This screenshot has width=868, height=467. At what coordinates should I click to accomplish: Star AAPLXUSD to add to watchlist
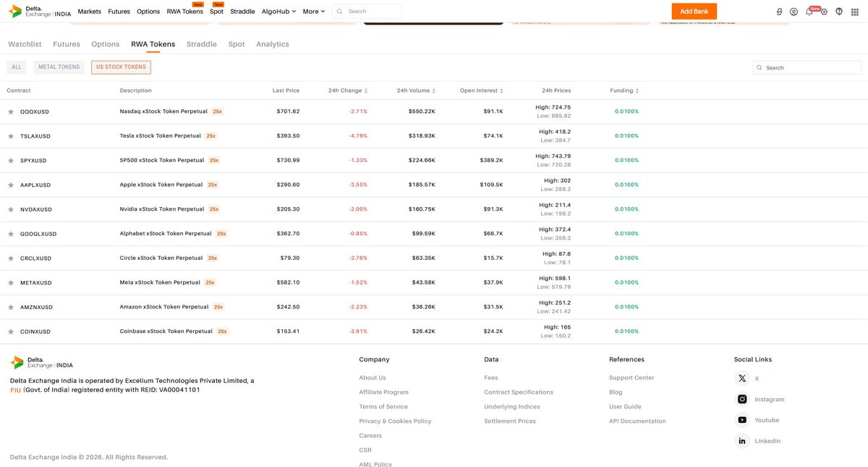pyautogui.click(x=11, y=185)
